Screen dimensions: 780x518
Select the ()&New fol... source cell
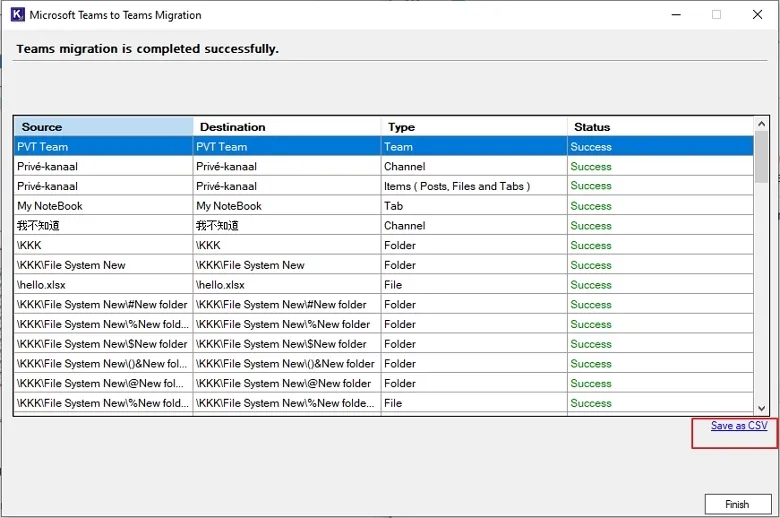[x=103, y=364]
